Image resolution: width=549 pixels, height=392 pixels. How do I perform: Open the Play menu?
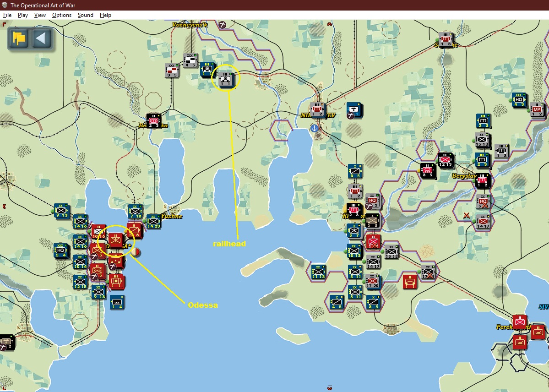point(23,15)
